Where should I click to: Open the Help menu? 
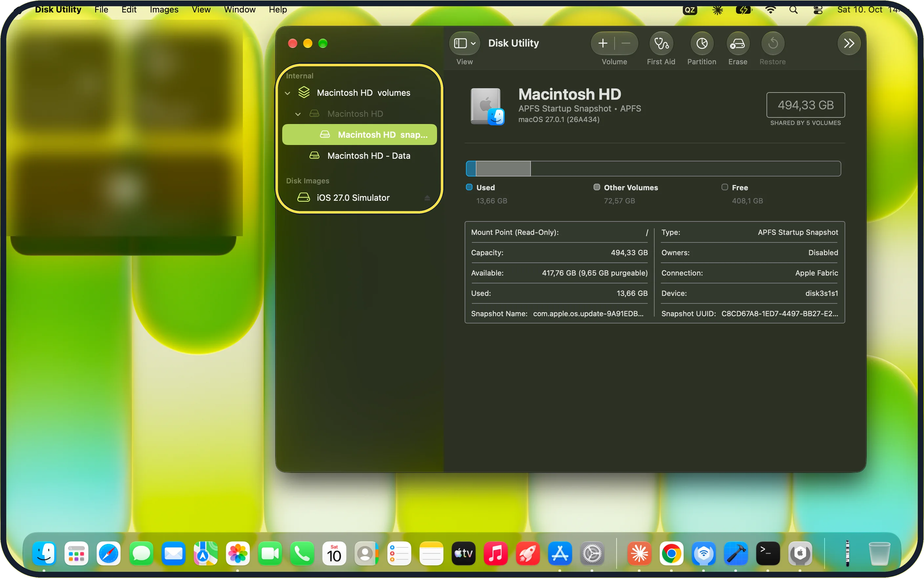[278, 10]
